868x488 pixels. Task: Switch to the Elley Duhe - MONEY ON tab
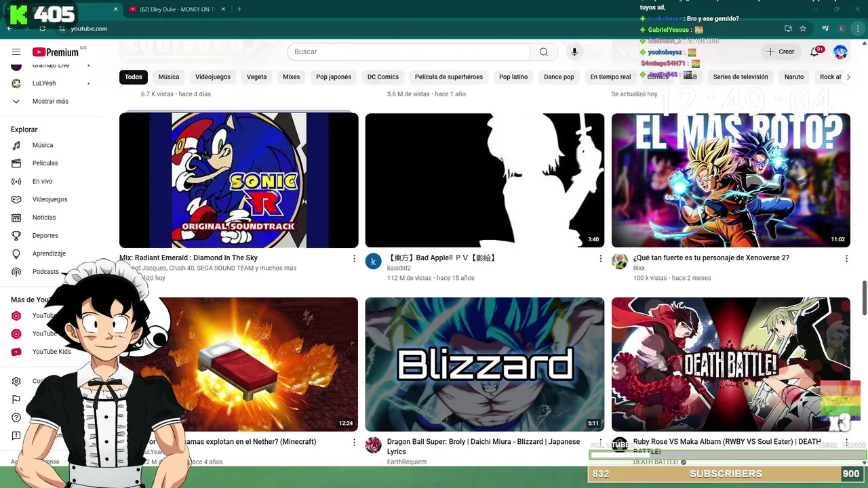pos(176,9)
